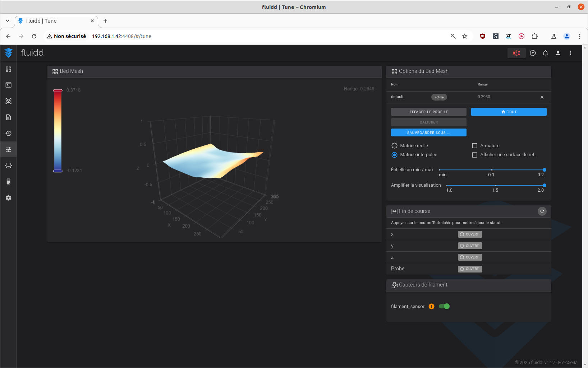Click the Échelle au min / max slider
The width and height of the screenshot is (588, 368).
point(492,170)
